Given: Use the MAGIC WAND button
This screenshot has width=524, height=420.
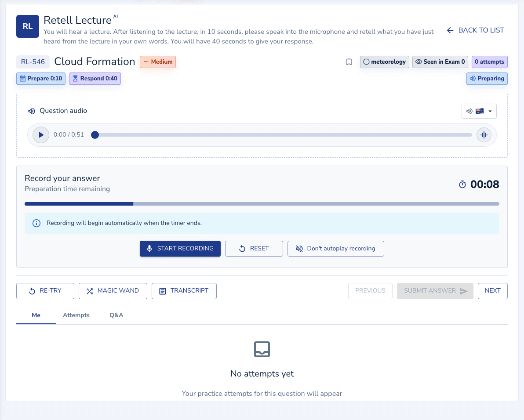Looking at the screenshot, I should [x=113, y=291].
